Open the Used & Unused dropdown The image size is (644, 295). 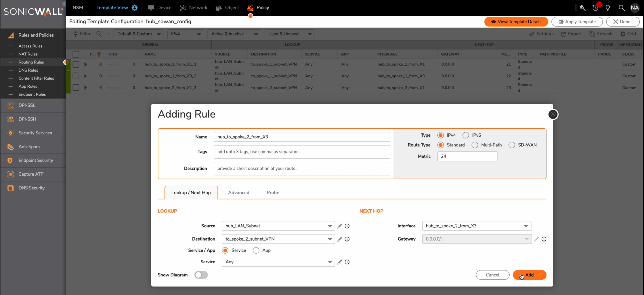[x=290, y=34]
